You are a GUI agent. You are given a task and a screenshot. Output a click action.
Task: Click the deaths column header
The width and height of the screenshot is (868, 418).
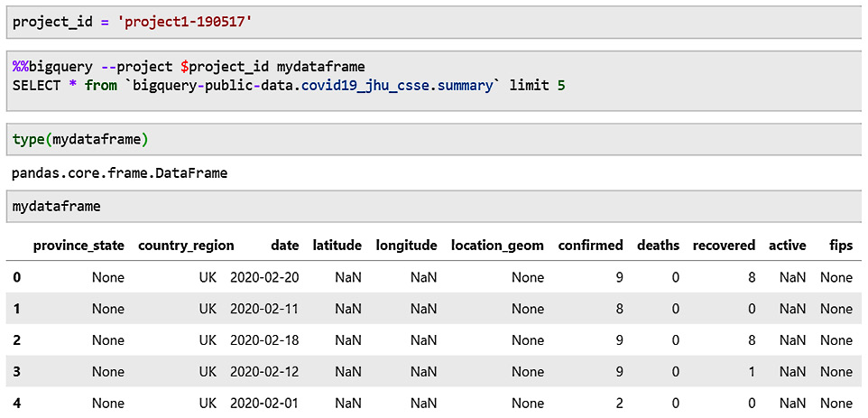[658, 246]
